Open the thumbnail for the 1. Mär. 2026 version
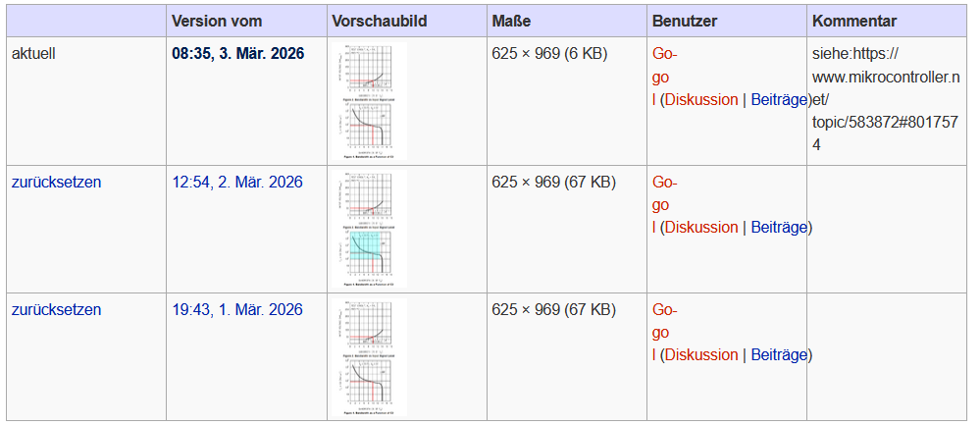Image resolution: width=980 pixels, height=425 pixels. pyautogui.click(x=368, y=356)
